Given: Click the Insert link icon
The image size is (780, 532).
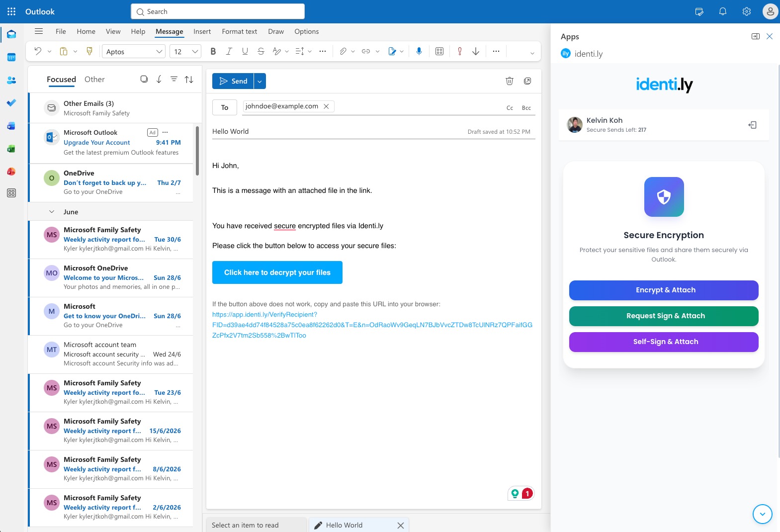Looking at the screenshot, I should 366,51.
